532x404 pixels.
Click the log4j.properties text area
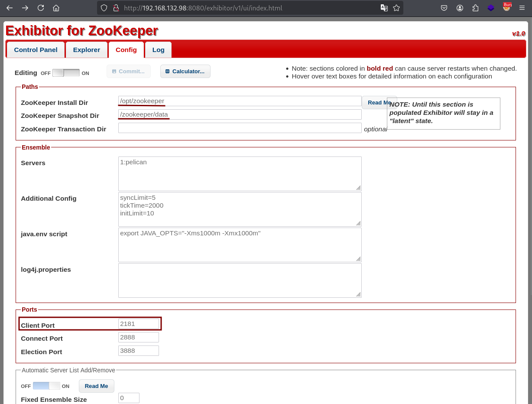240,280
